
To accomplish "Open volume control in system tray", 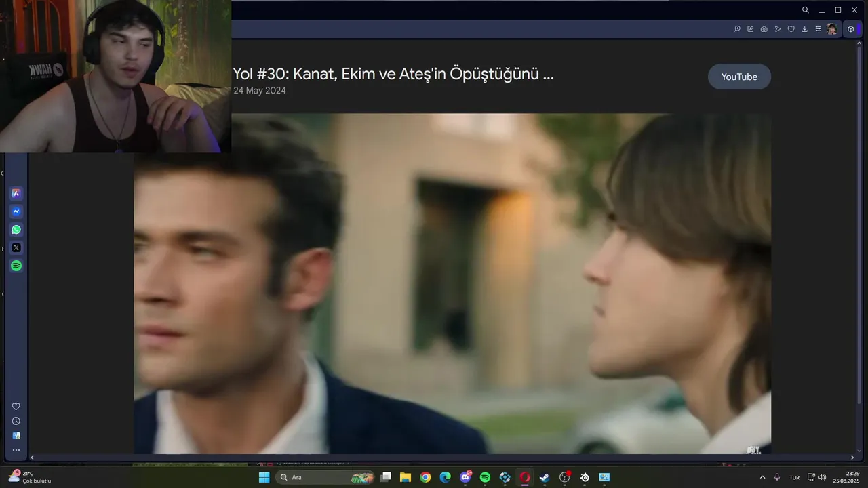I will coord(823,477).
